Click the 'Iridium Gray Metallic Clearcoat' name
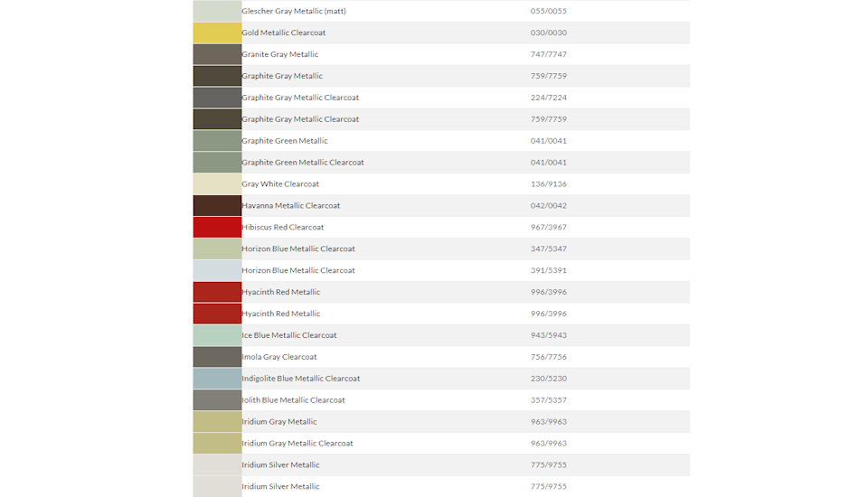The height and width of the screenshot is (497, 868). pyautogui.click(x=297, y=443)
